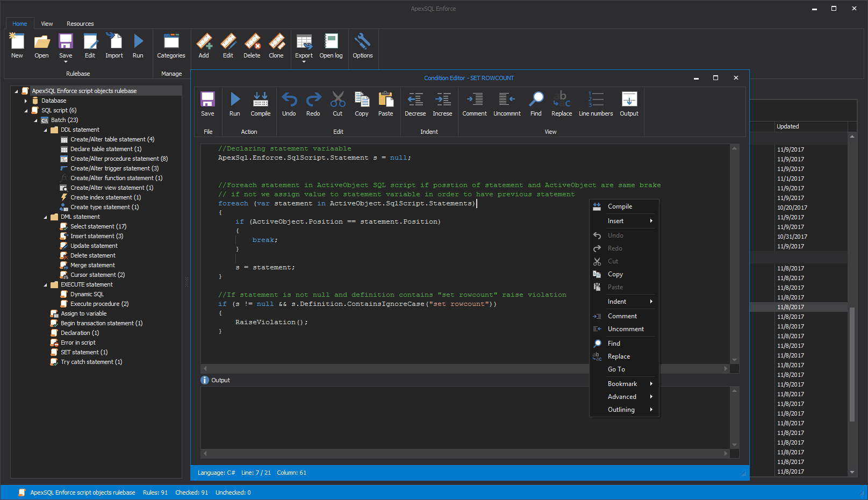
Task: Collapse the SQL script (6) node
Action: click(26, 111)
